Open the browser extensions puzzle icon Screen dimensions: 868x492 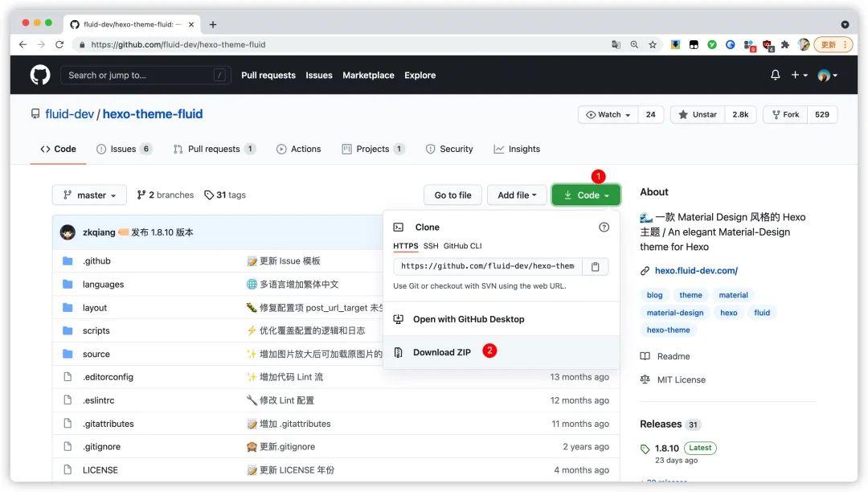click(x=785, y=45)
